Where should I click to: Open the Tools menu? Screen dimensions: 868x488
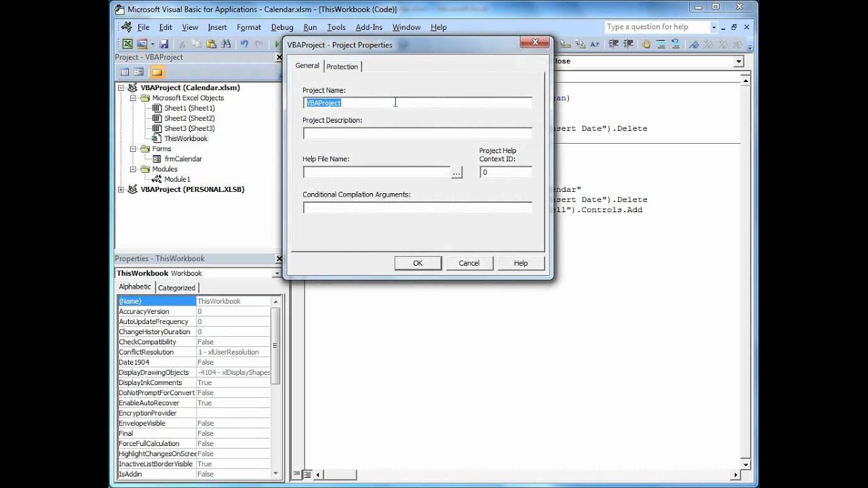(x=336, y=27)
